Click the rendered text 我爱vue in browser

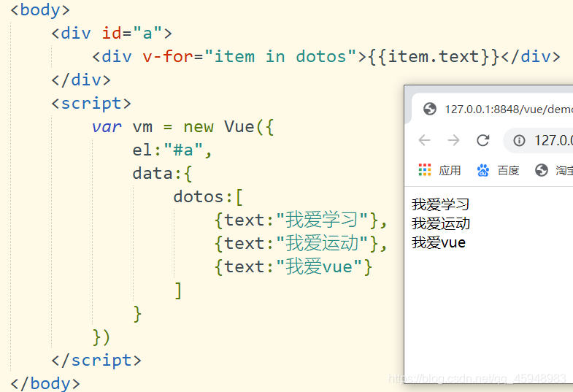coord(439,242)
